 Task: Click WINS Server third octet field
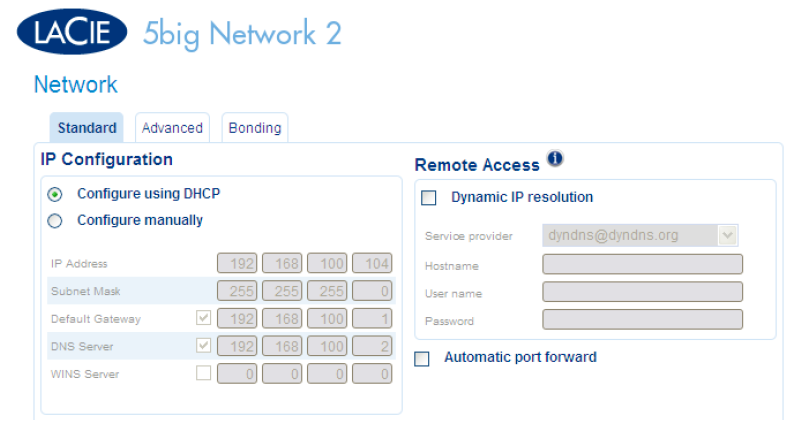click(327, 374)
